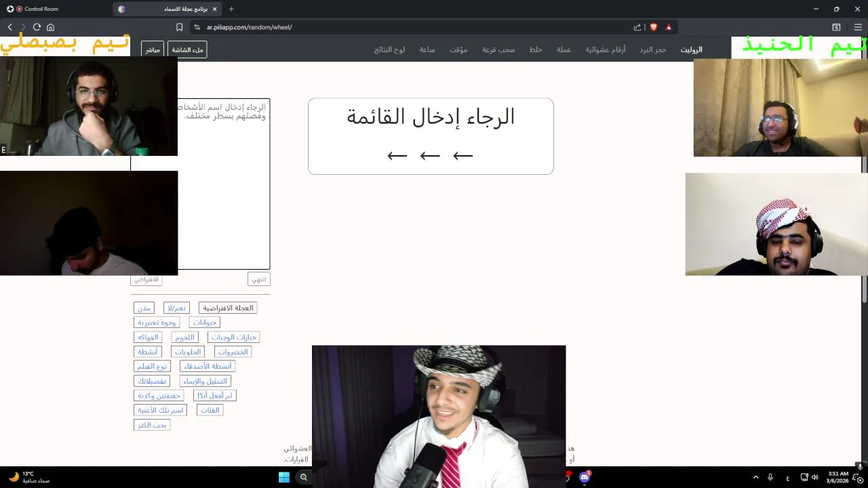Select the الخضروات preset
868x488 pixels.
(x=233, y=352)
